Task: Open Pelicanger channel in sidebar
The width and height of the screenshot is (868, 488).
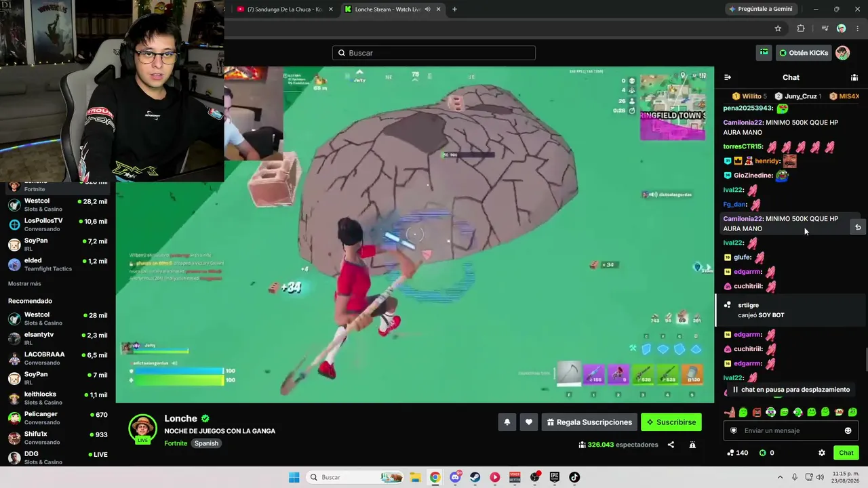Action: tap(58, 418)
